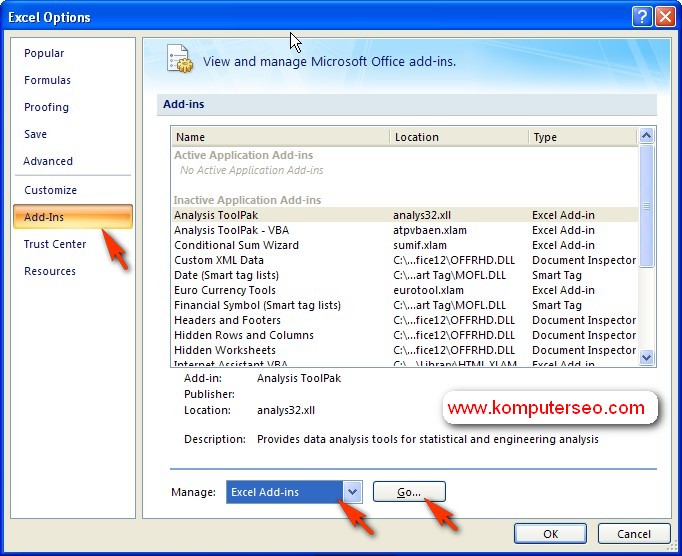Open the Customize category
The image size is (682, 556).
coord(50,190)
